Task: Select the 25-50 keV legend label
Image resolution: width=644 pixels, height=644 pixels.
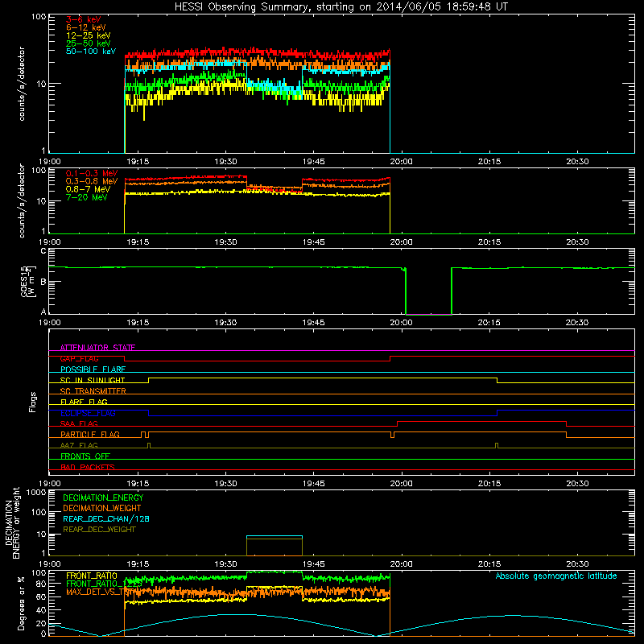Action: tap(89, 43)
